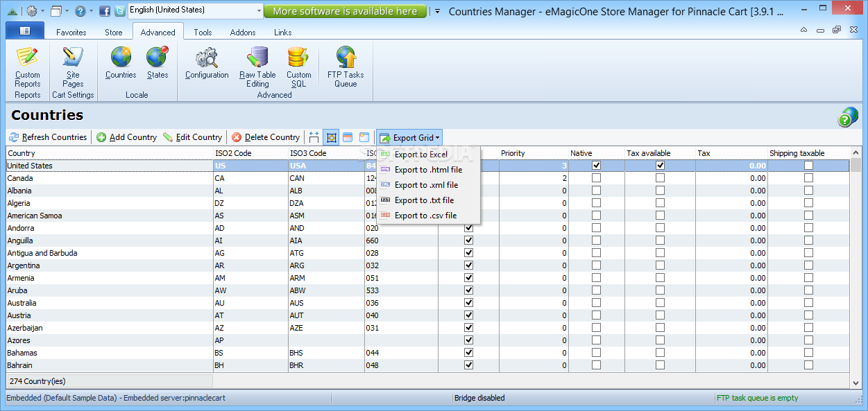Click FTP task queue is empty status
The image size is (868, 411).
(x=757, y=398)
